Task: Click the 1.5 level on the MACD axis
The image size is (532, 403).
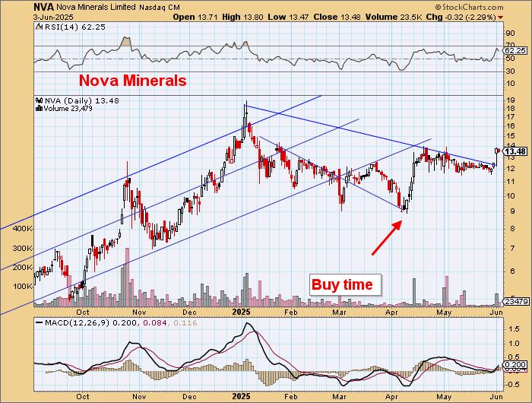Action: pos(514,329)
